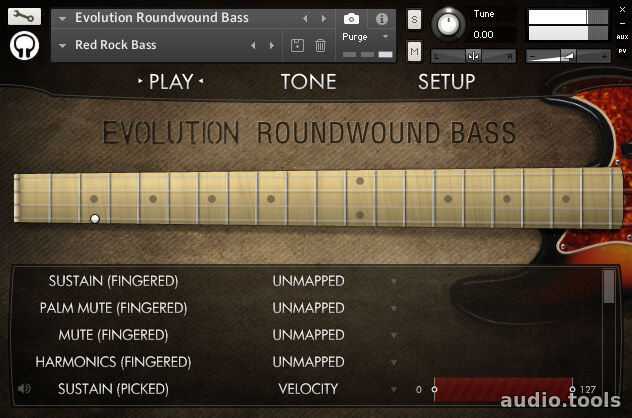The image size is (632, 418).
Task: Open Evolution Roundwound Bass instrument dropdown
Action: pos(62,19)
